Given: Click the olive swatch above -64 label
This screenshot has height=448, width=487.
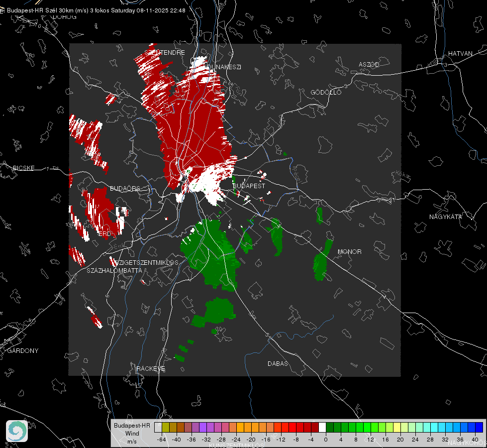Looking at the screenshot, I should (x=166, y=427).
